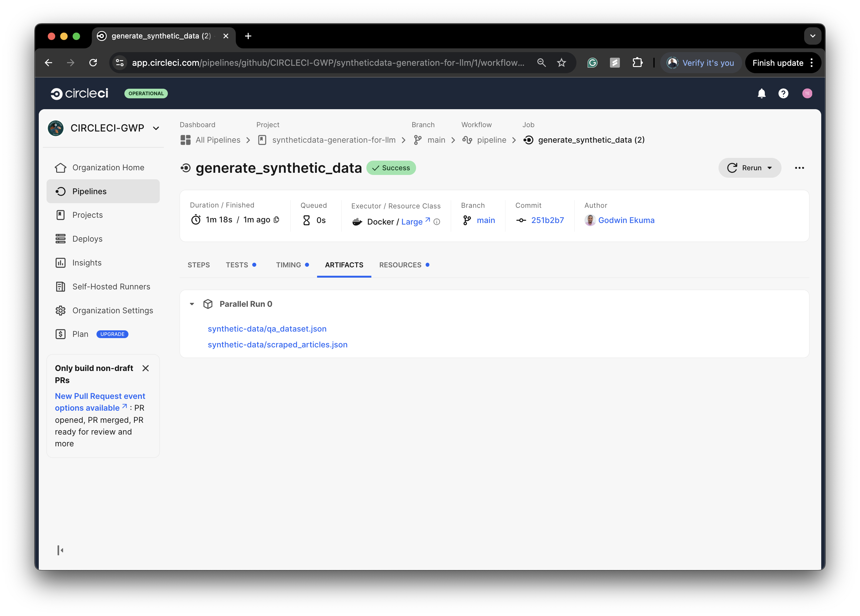Click the Success status pill
Viewport: 860px width, 616px height.
(x=391, y=167)
